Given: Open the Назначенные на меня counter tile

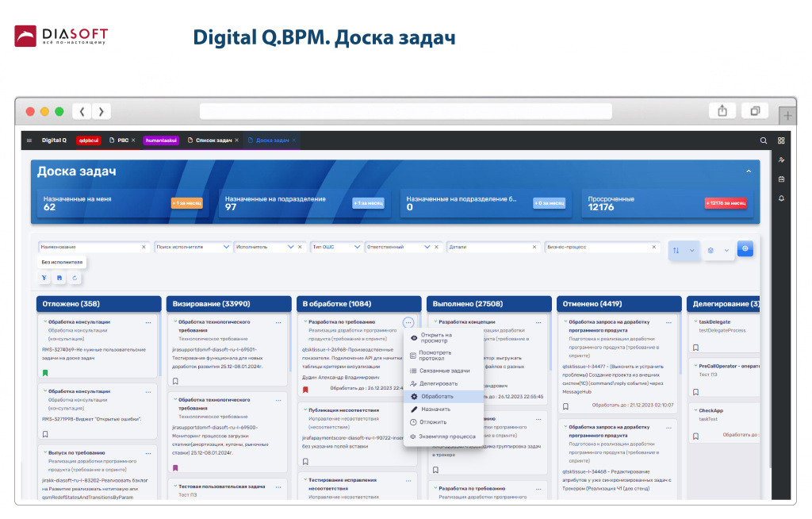Looking at the screenshot, I should [123, 203].
